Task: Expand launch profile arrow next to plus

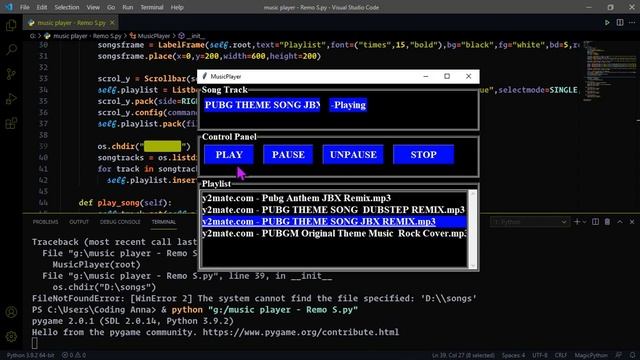Action: point(584,222)
